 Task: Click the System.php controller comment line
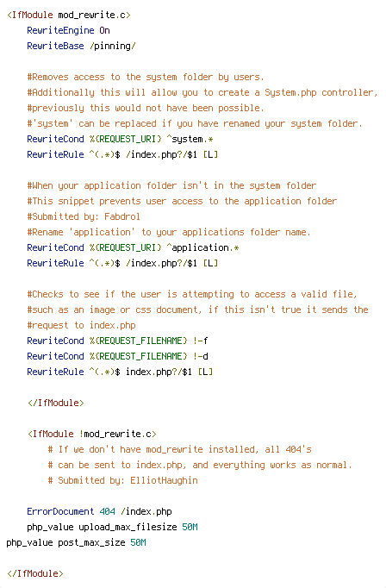point(202,92)
